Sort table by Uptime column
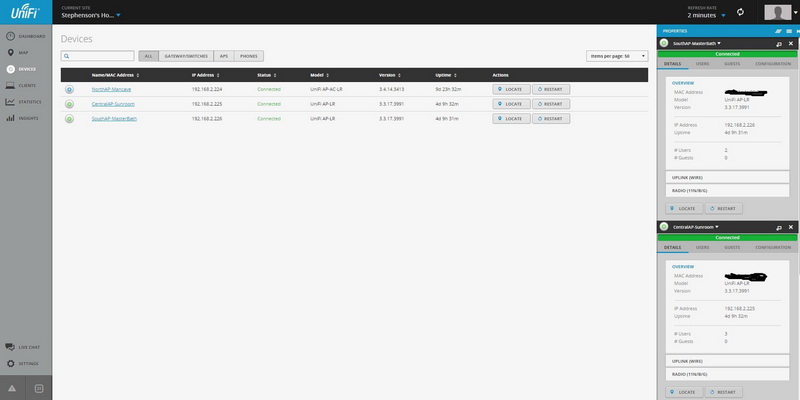This screenshot has width=800, height=400. tap(445, 75)
